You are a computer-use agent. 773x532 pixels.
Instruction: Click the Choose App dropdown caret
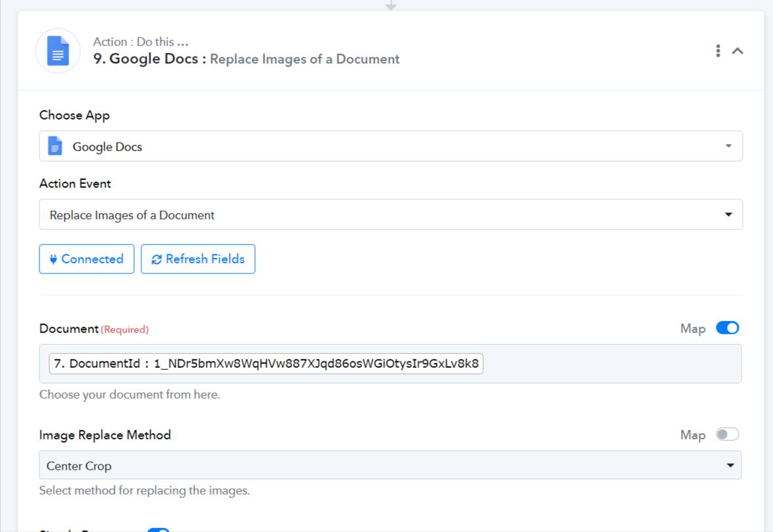[728, 146]
